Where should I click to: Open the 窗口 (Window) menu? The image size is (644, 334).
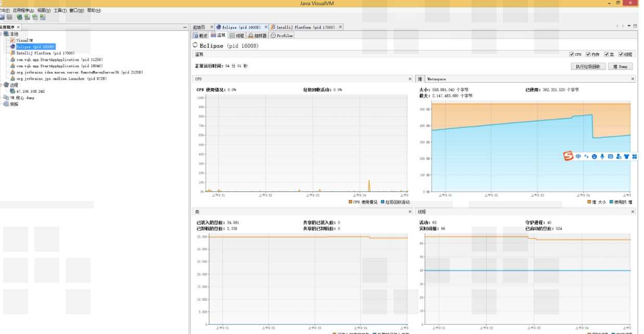pos(77,10)
